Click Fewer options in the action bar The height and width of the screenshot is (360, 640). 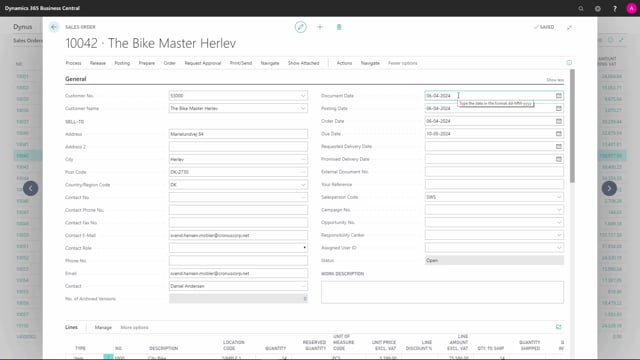tap(402, 63)
